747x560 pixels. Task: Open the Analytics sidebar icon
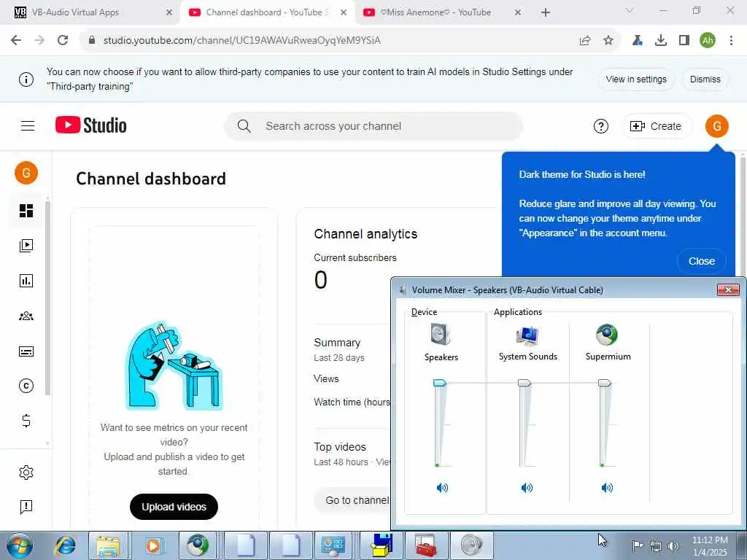tap(26, 281)
